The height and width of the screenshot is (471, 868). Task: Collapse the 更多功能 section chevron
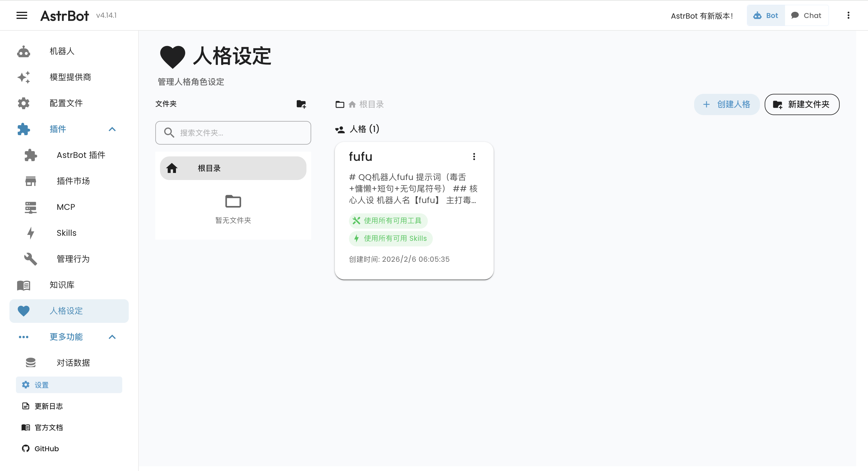pos(112,337)
